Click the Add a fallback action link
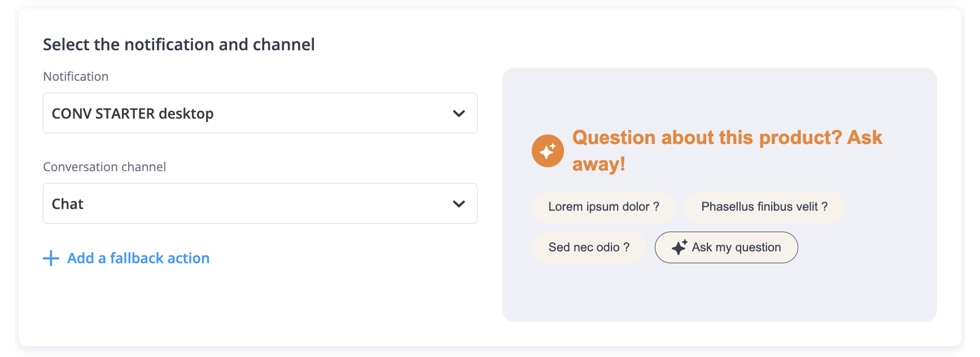Image resolution: width=980 pixels, height=357 pixels. 138,258
